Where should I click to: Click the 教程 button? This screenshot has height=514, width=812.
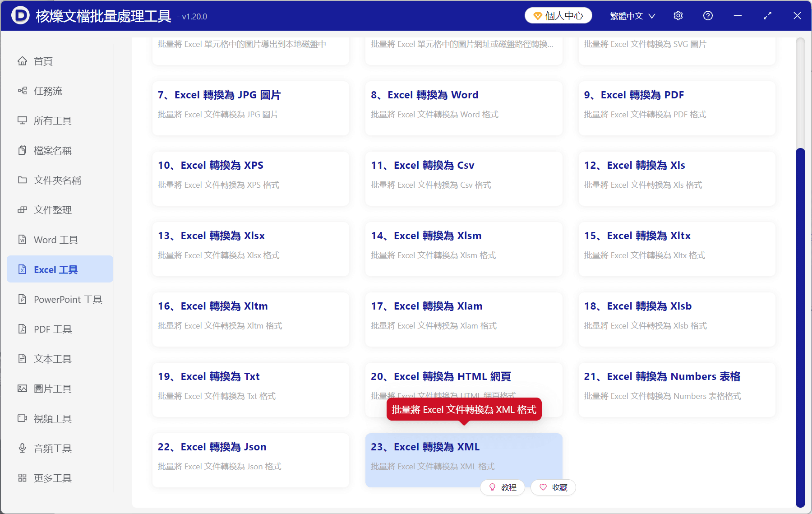[502, 487]
